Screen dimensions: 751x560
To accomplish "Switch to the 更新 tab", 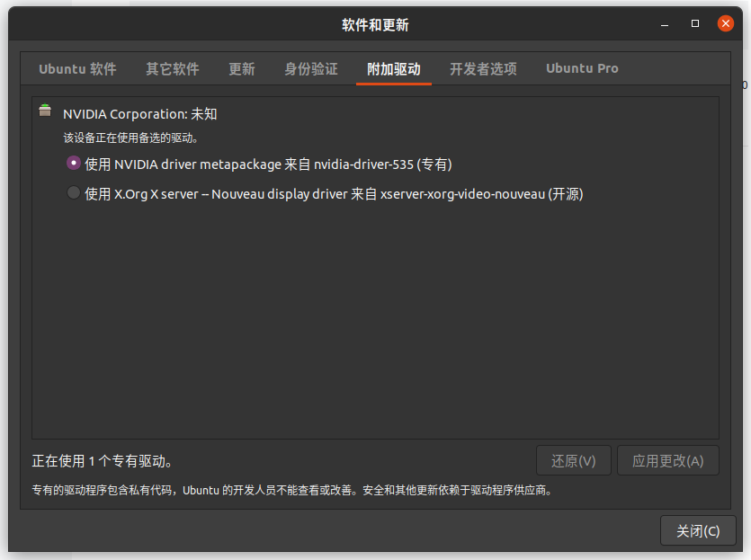I will click(x=241, y=68).
